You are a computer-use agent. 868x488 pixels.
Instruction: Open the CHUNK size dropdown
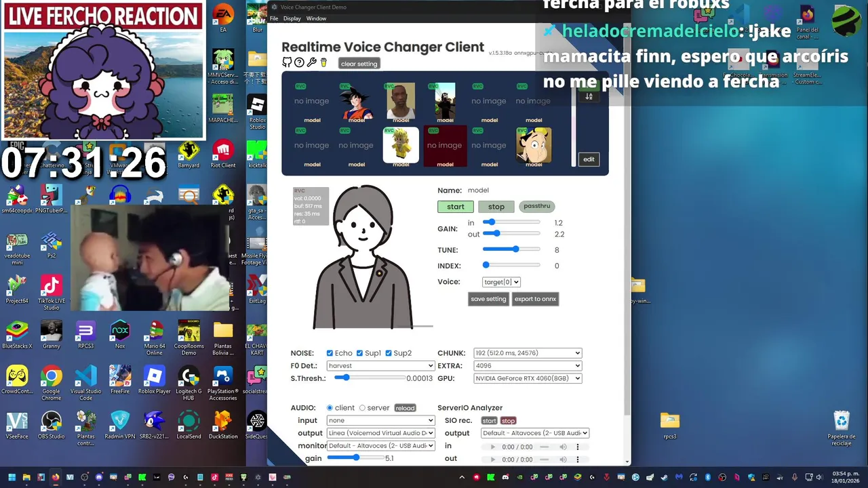pyautogui.click(x=528, y=353)
